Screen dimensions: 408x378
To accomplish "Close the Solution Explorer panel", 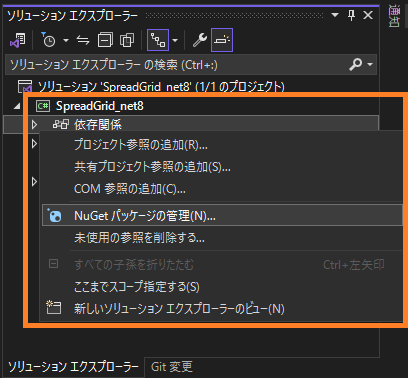I will tap(368, 15).
